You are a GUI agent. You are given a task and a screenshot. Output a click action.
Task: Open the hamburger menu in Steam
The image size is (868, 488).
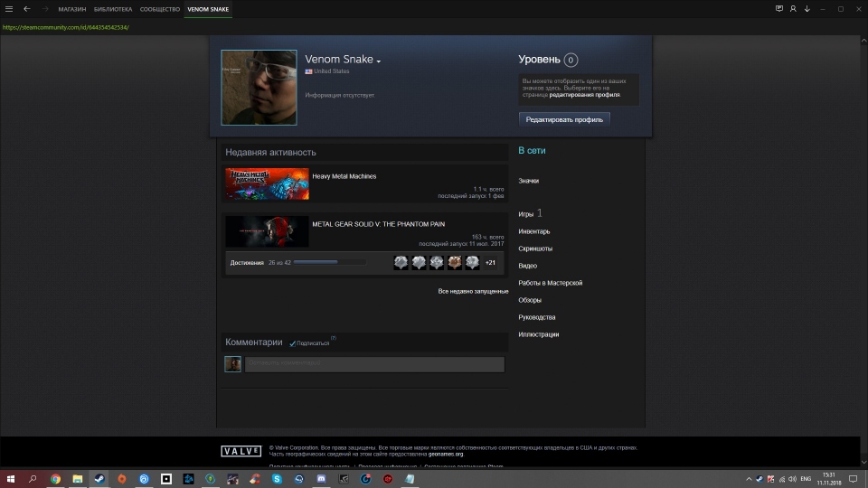tap(9, 9)
